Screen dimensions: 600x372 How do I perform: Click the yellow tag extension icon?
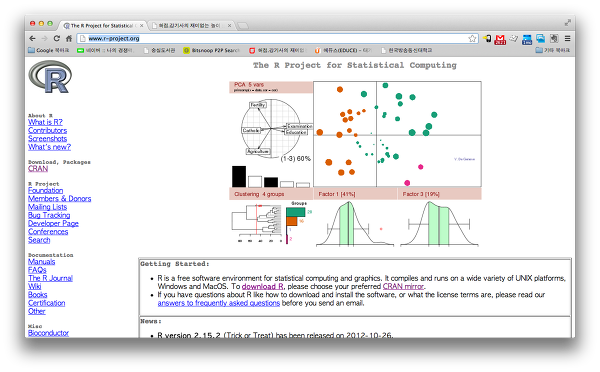[x=487, y=38]
